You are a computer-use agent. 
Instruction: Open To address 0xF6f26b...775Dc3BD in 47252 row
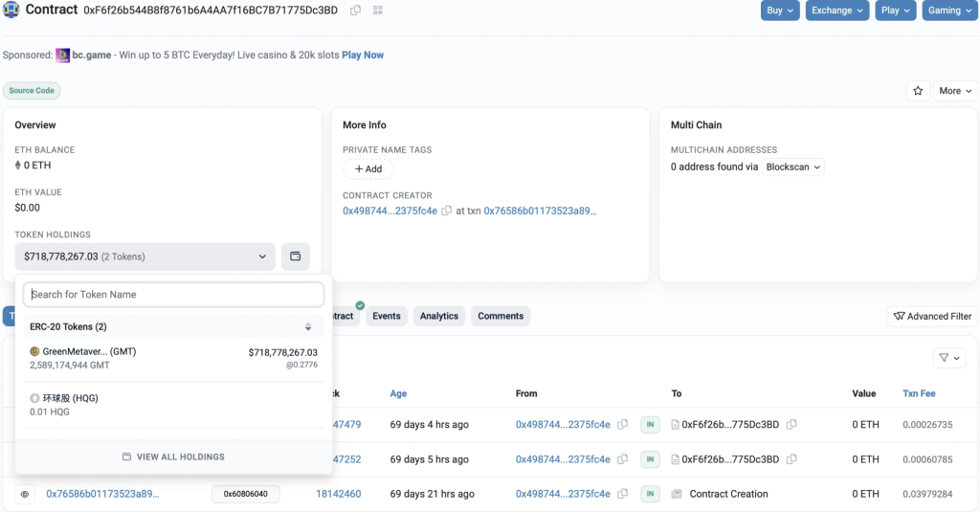coord(730,459)
